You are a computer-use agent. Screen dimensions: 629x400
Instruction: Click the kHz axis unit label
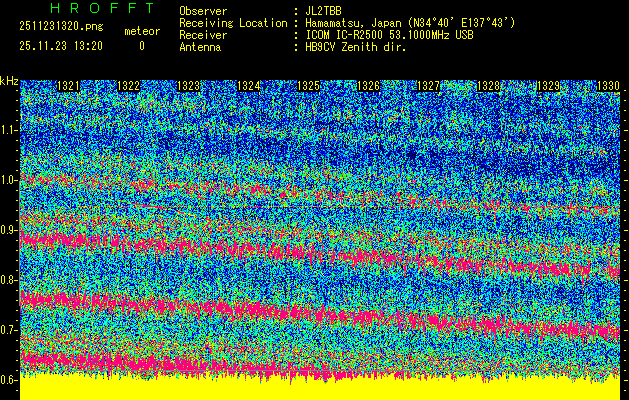pos(9,81)
